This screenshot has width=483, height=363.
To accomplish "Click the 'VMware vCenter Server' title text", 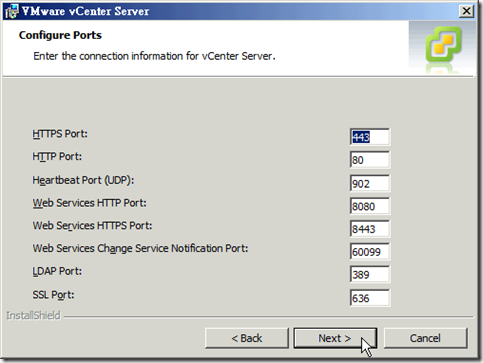I will [86, 11].
